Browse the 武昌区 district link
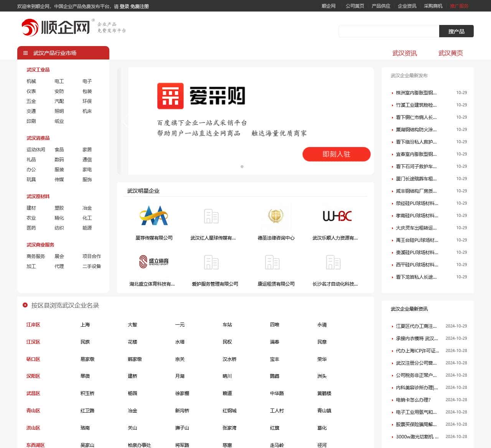 pos(33,393)
